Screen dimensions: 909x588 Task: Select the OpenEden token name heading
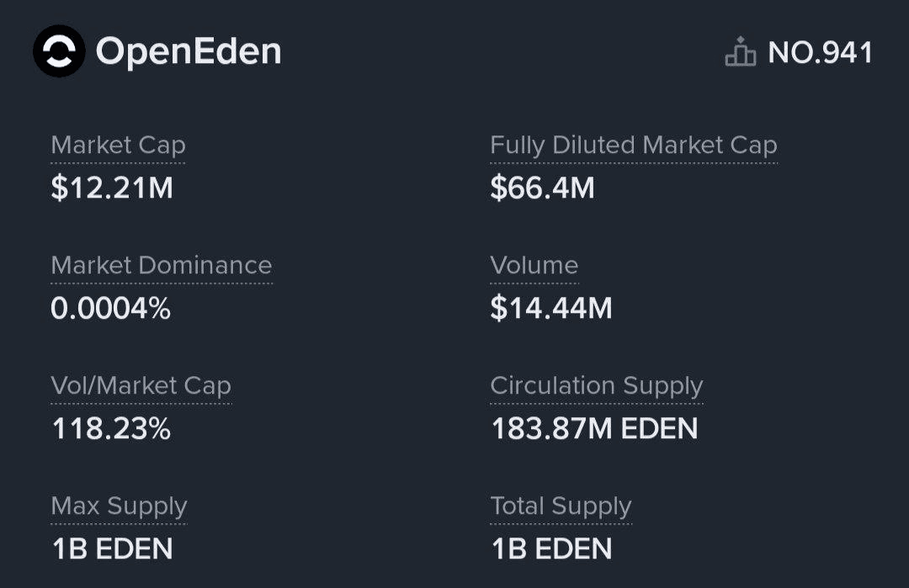point(189,52)
